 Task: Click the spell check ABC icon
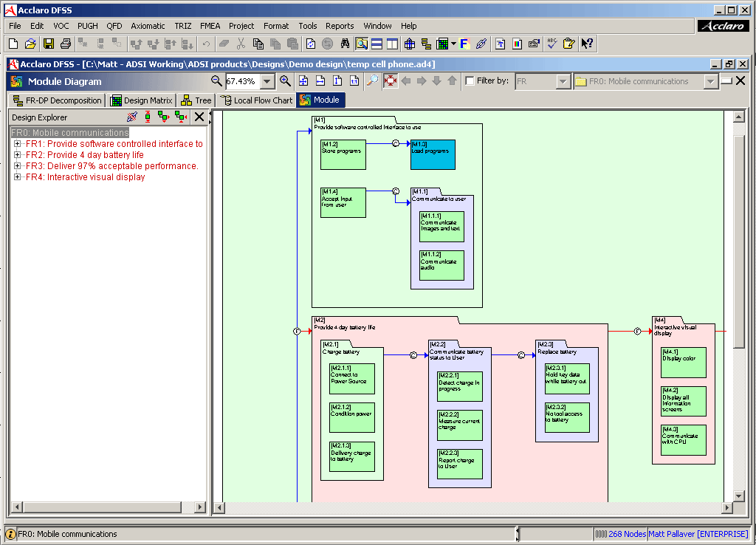(551, 44)
